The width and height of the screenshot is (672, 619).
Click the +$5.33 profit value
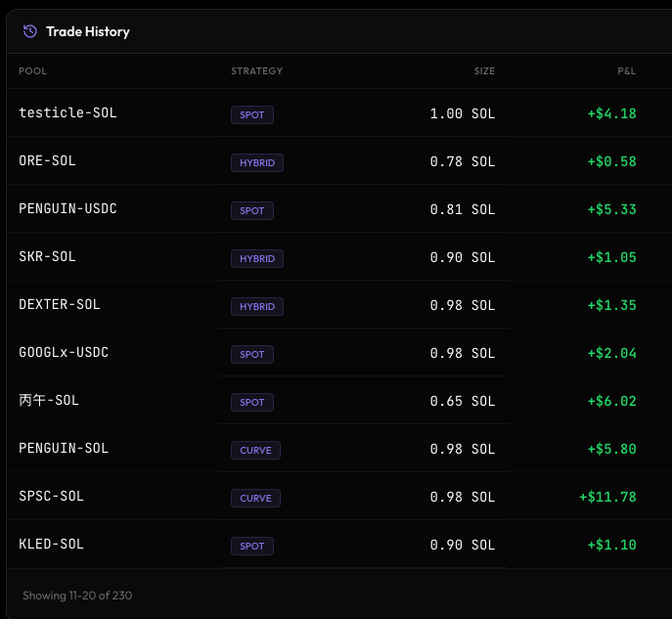[x=611, y=210]
